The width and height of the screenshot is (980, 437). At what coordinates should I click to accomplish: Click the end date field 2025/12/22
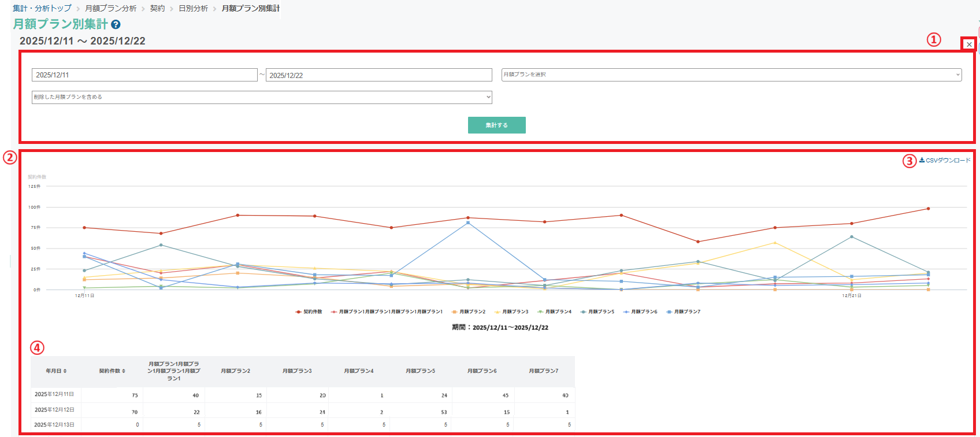pos(379,75)
